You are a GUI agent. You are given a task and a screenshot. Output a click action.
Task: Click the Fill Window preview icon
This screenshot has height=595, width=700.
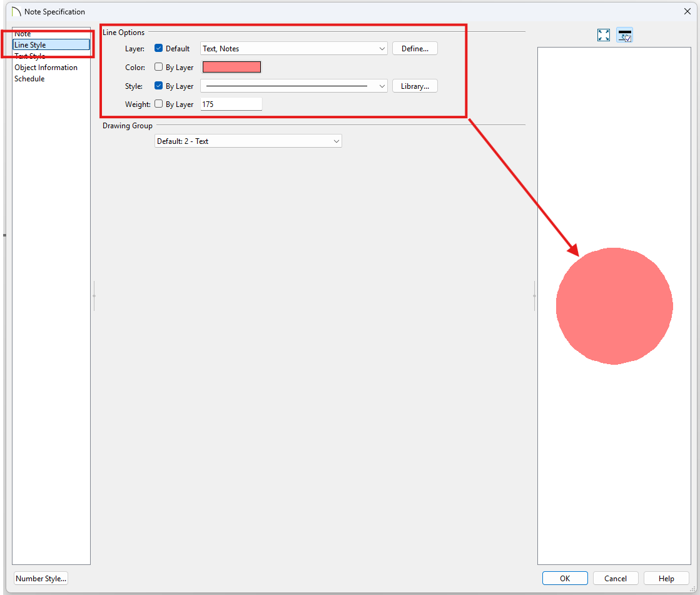(x=603, y=35)
